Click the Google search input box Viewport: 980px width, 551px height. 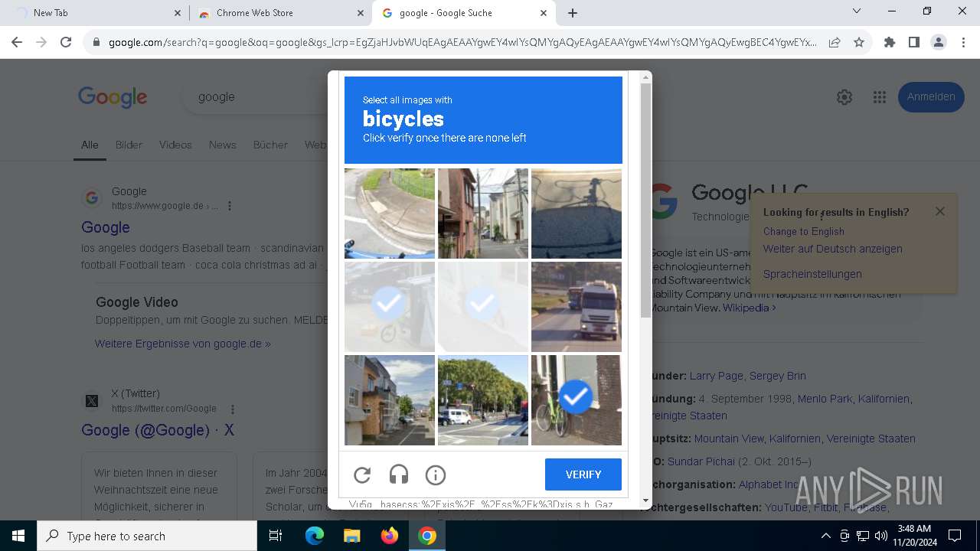point(255,97)
